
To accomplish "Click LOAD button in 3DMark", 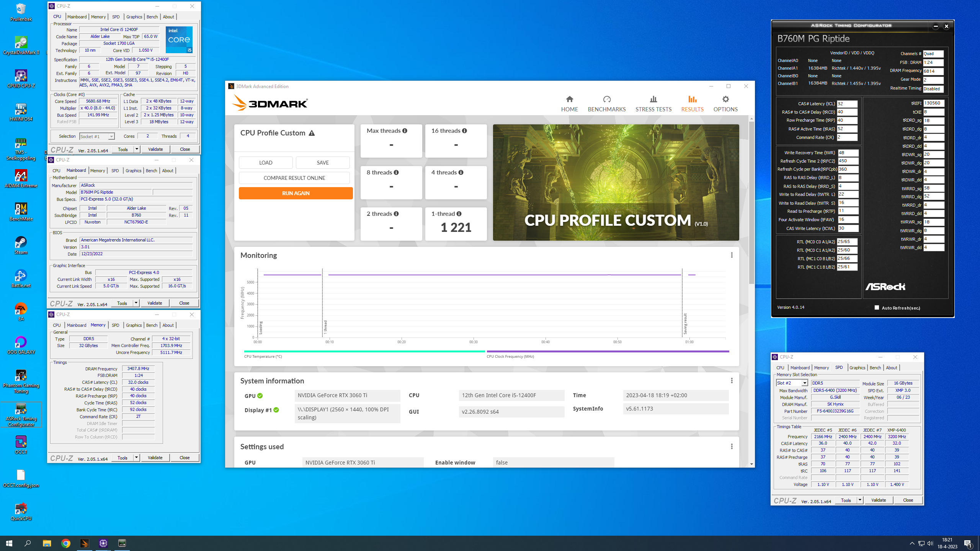I will click(266, 162).
